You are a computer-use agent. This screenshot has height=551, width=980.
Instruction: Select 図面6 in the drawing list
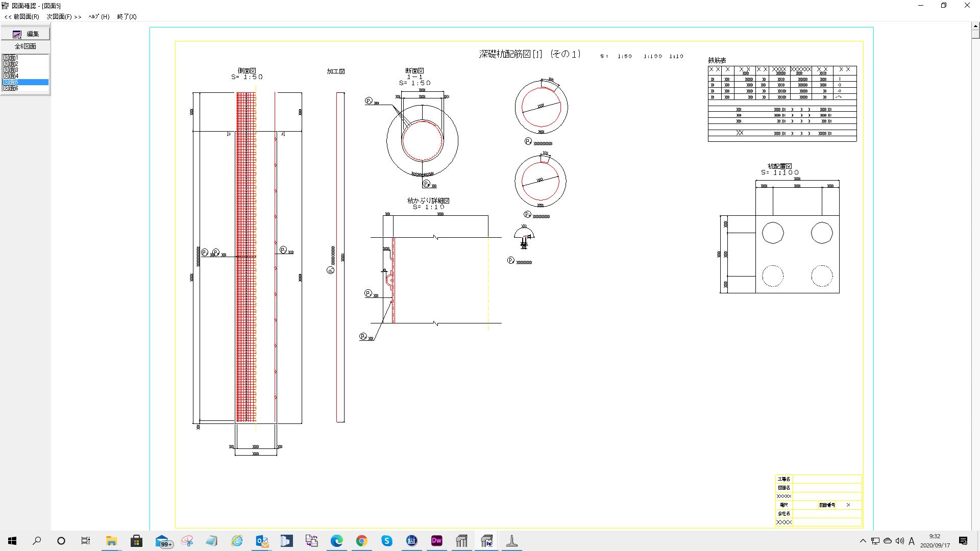pos(11,88)
